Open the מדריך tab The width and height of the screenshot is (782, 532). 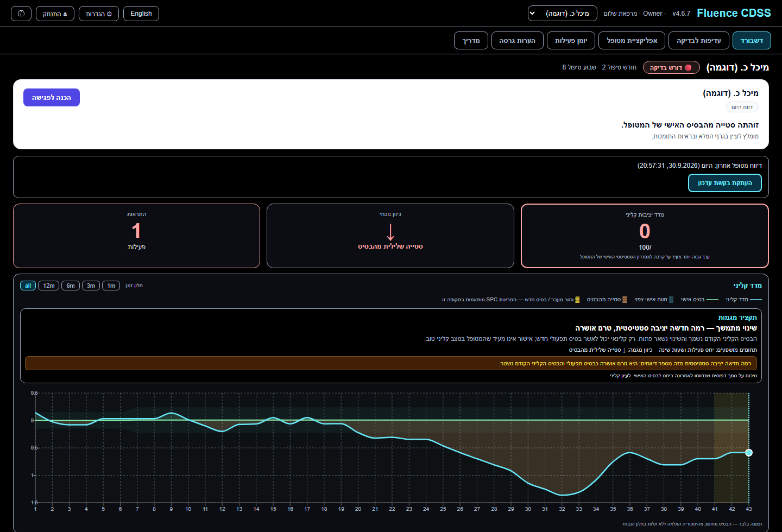point(471,41)
